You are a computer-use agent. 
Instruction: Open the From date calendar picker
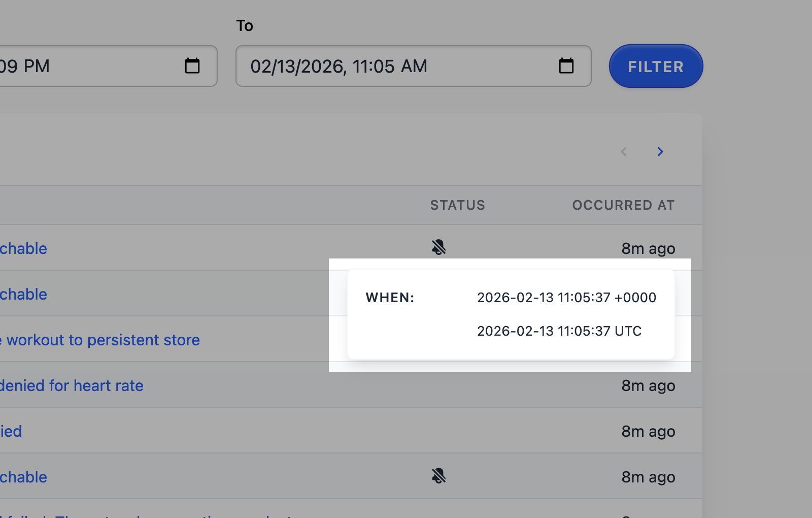(x=192, y=66)
